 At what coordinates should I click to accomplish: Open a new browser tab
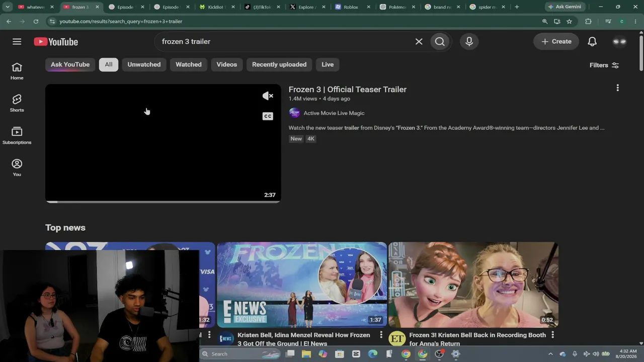[x=517, y=7]
